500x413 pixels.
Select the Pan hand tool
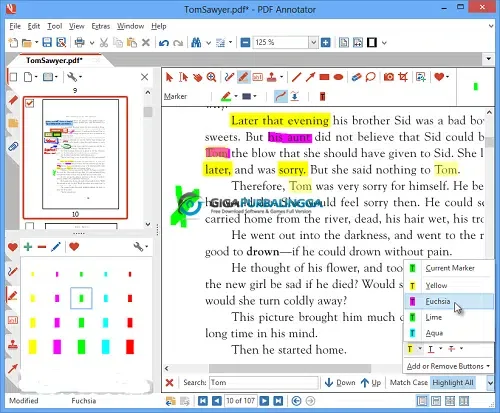coord(197,77)
